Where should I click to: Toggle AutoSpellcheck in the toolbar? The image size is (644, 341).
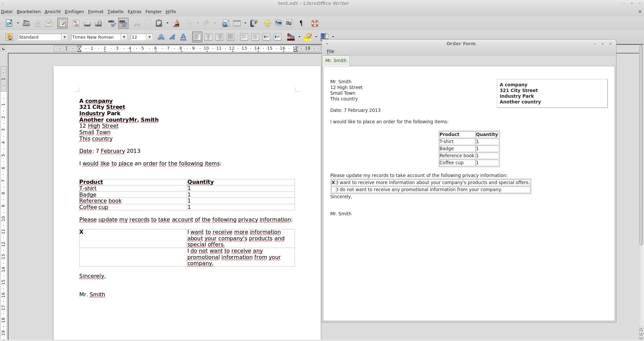coord(123,23)
